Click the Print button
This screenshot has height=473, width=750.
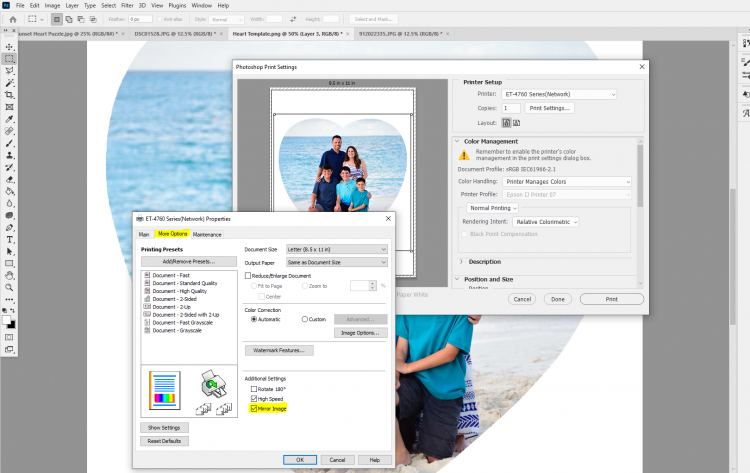[612, 299]
